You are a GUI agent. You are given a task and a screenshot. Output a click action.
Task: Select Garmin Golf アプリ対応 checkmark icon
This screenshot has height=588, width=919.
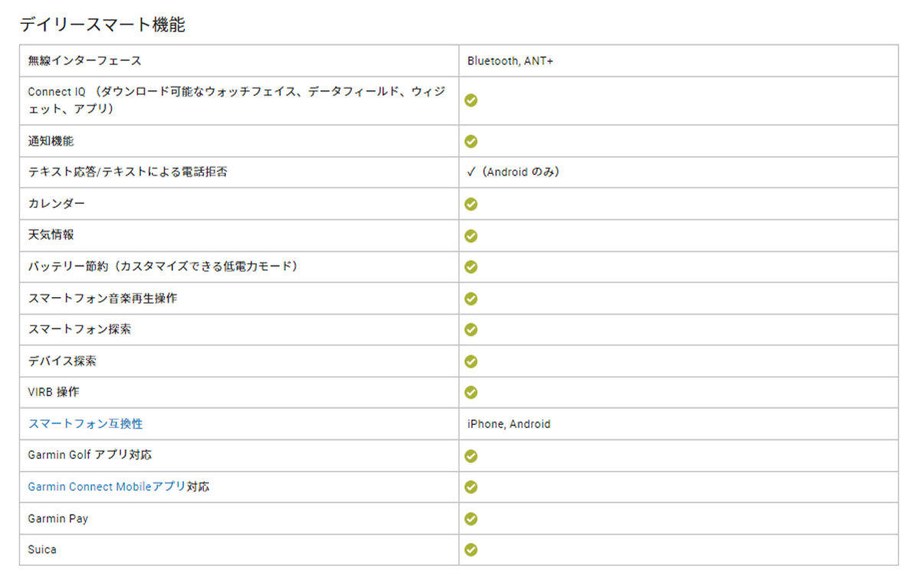471,456
